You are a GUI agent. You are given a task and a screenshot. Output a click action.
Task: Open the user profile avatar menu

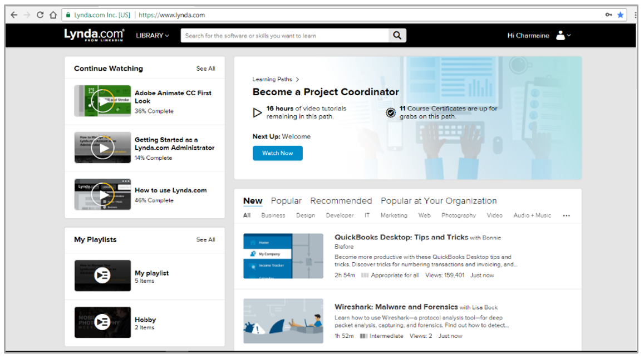(563, 35)
